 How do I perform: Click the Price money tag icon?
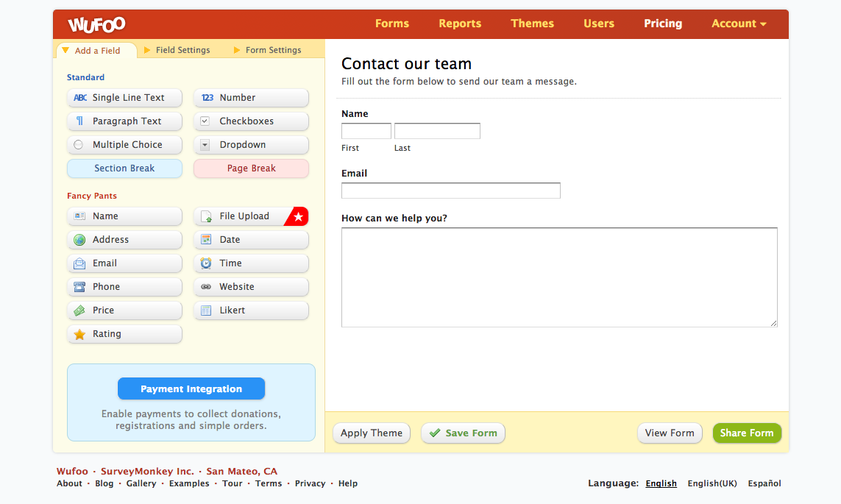(79, 310)
